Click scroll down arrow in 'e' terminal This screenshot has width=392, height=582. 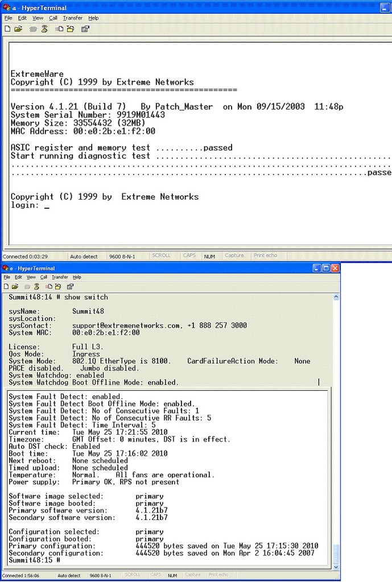(336, 567)
